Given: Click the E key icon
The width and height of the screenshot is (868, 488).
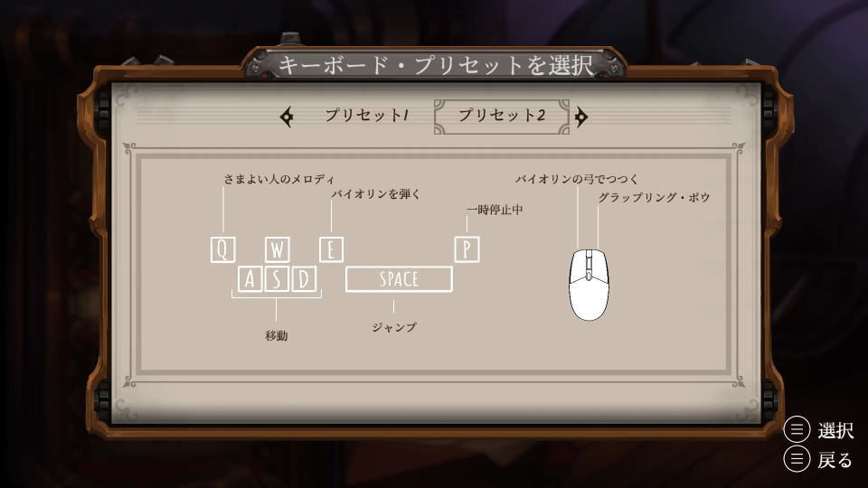Looking at the screenshot, I should tap(331, 249).
